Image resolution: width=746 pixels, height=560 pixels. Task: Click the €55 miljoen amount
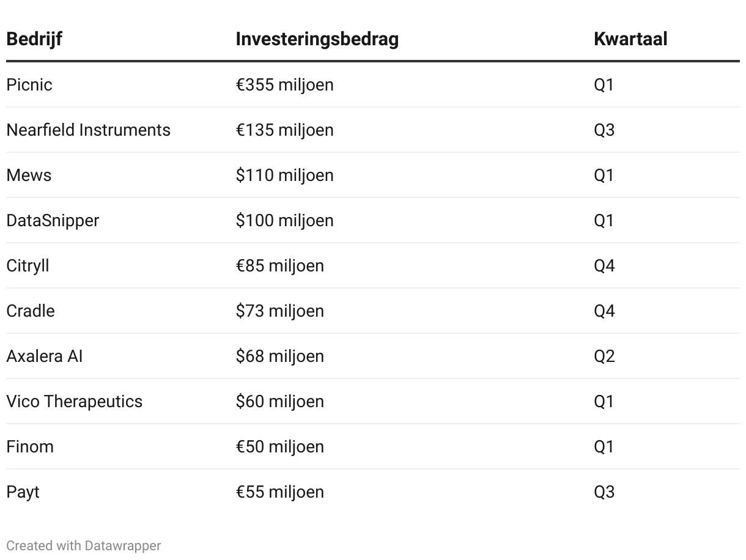coord(279,492)
